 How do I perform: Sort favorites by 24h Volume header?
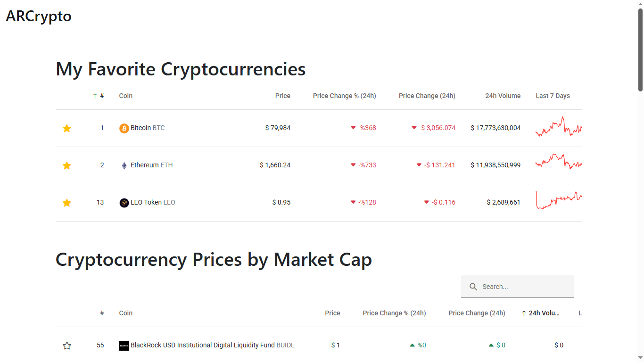tap(503, 96)
